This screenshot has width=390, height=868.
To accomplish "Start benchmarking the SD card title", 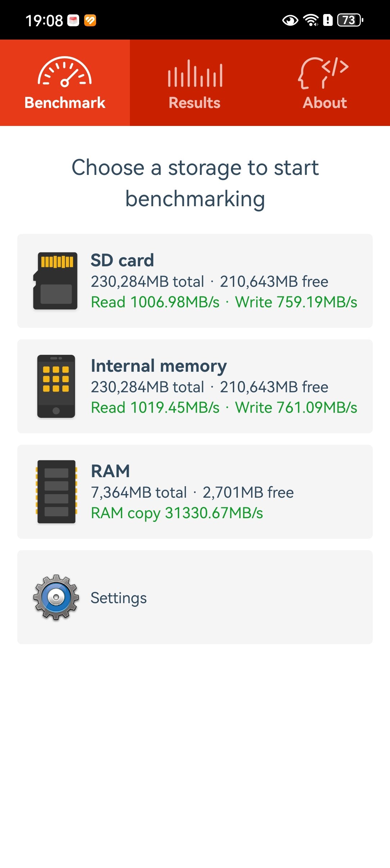I will pyautogui.click(x=122, y=260).
